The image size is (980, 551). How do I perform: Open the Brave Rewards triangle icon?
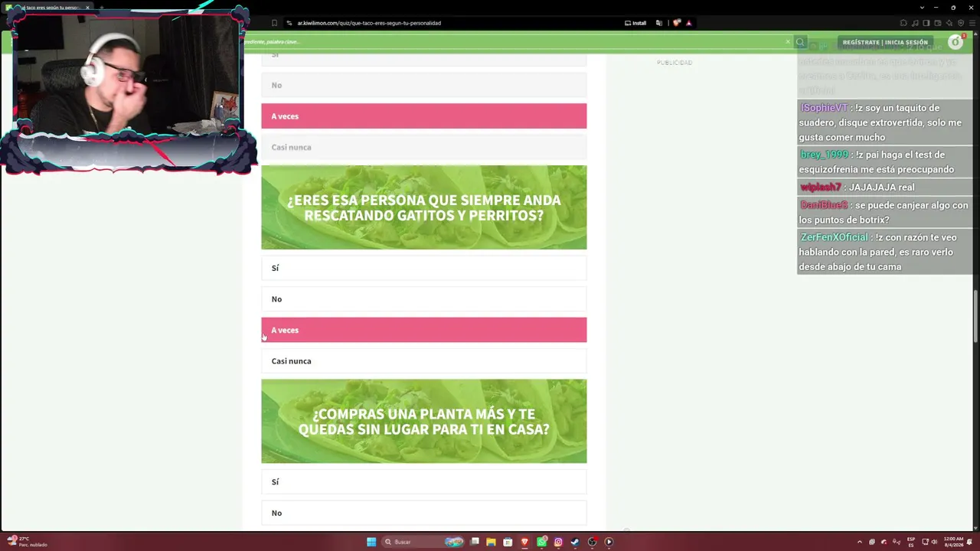(x=688, y=23)
